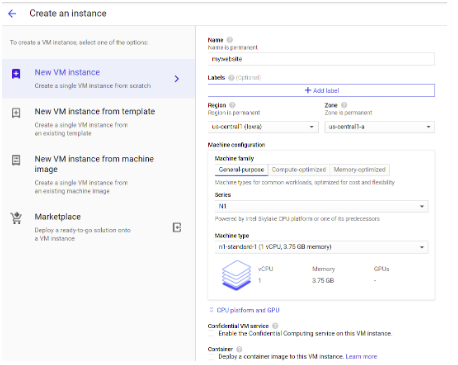Open help icon beside Confidential VM service
Viewport: 458px width, 365px height.
(x=275, y=326)
